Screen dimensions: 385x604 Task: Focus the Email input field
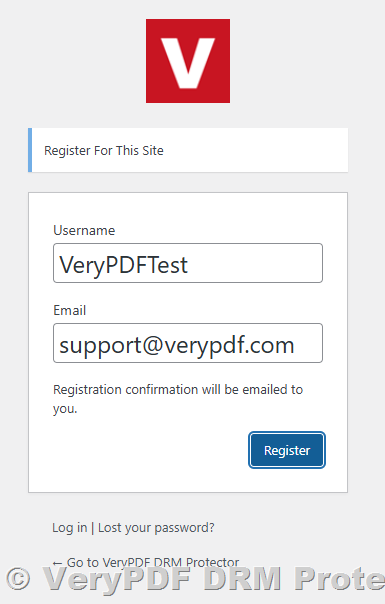(x=188, y=343)
